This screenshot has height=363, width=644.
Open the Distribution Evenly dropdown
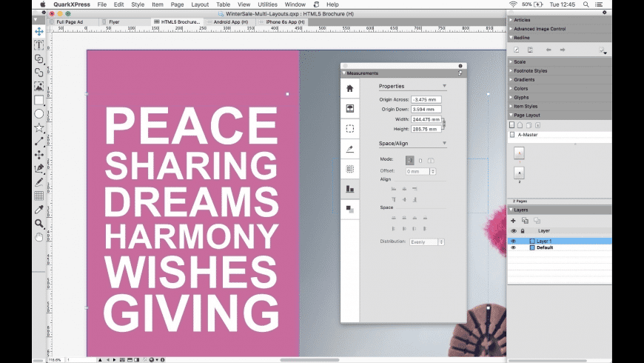click(x=426, y=242)
